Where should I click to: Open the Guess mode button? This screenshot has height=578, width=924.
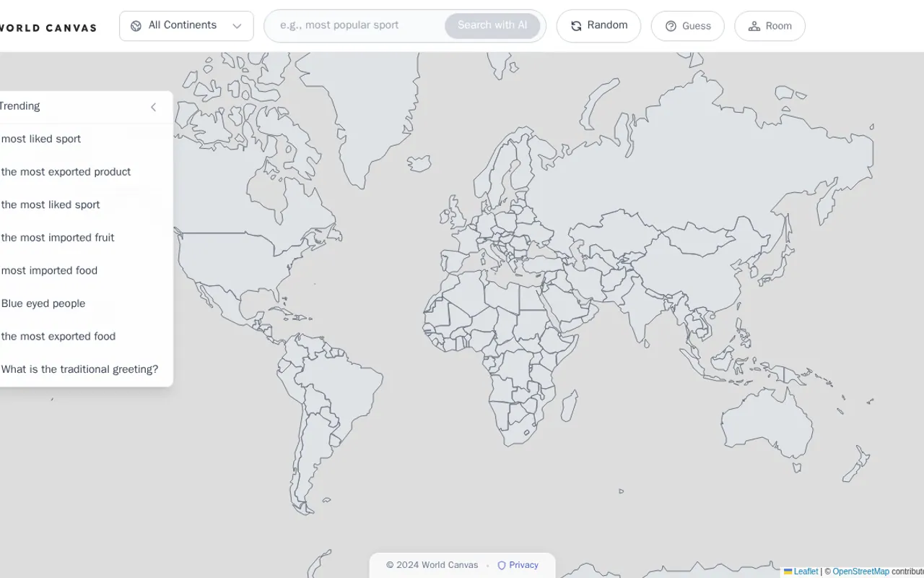click(x=687, y=26)
